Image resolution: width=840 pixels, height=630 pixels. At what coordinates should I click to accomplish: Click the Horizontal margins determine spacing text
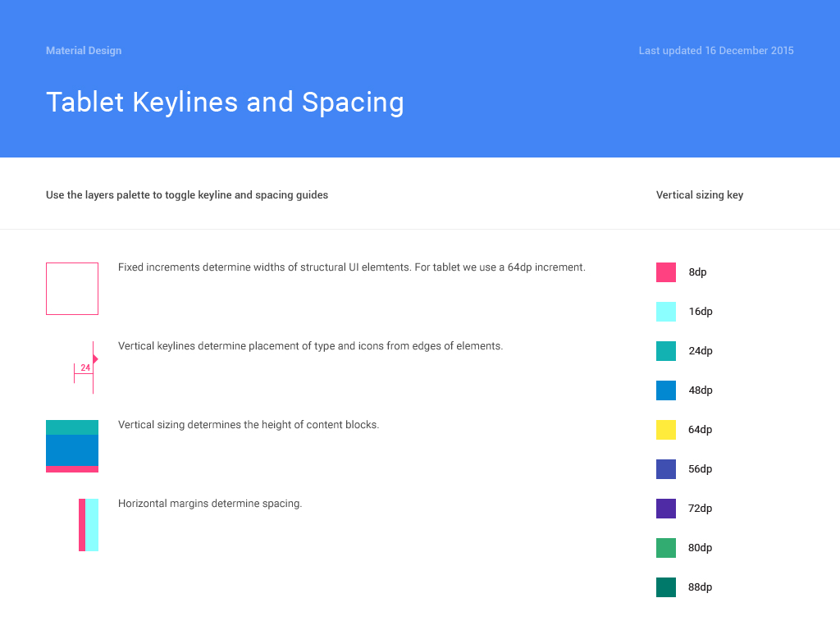point(210,504)
